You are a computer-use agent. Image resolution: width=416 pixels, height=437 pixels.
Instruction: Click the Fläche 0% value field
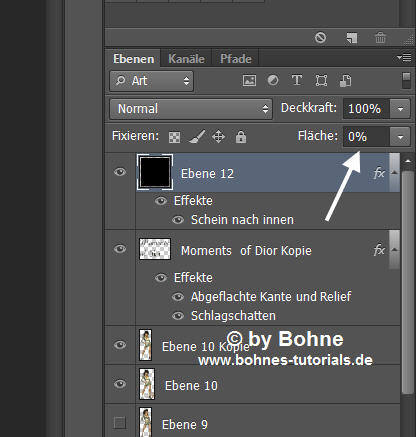pos(366,136)
